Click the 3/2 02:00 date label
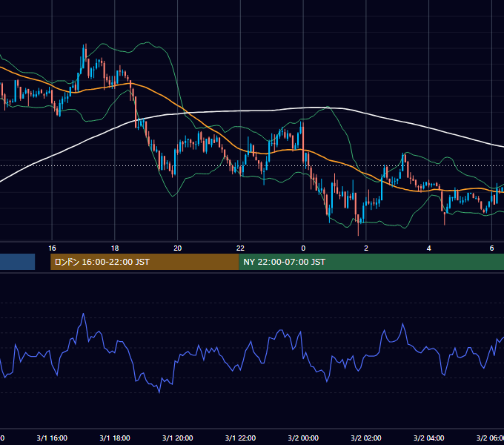Image resolution: width=504 pixels, height=445 pixels. coord(366,438)
